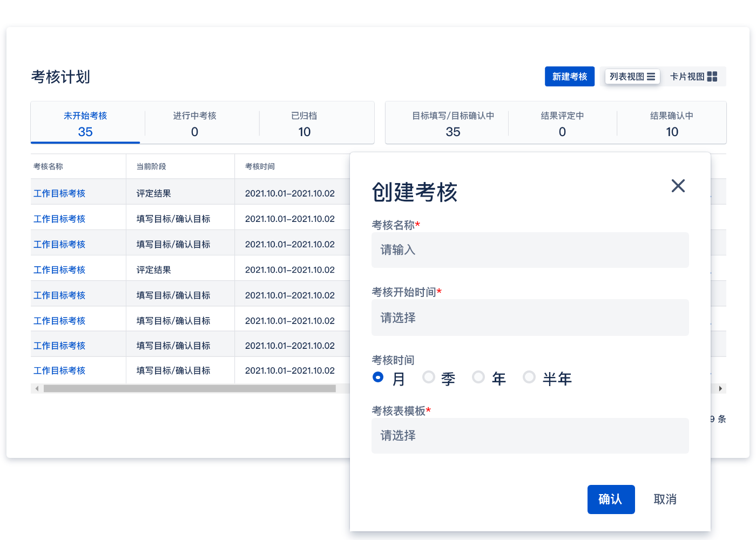This screenshot has height=540, width=756.
Task: Open the 考核开始时间 date selector
Action: point(530,318)
